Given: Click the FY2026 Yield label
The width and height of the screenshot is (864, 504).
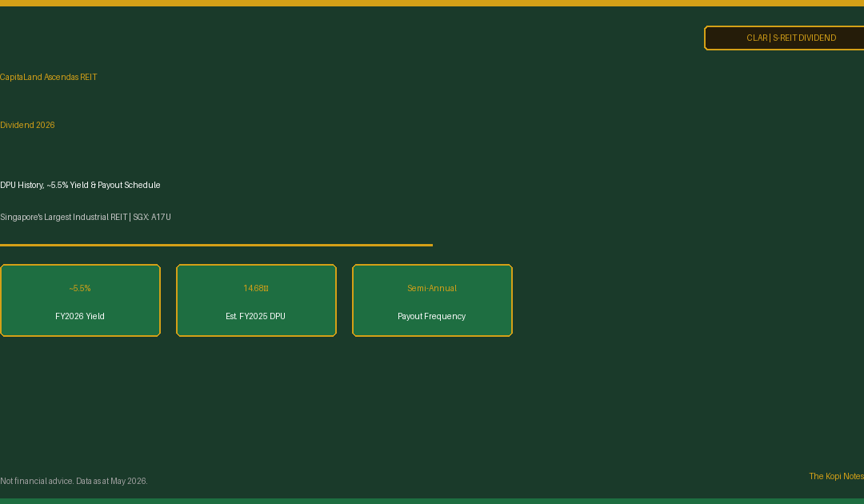Looking at the screenshot, I should pyautogui.click(x=80, y=316).
